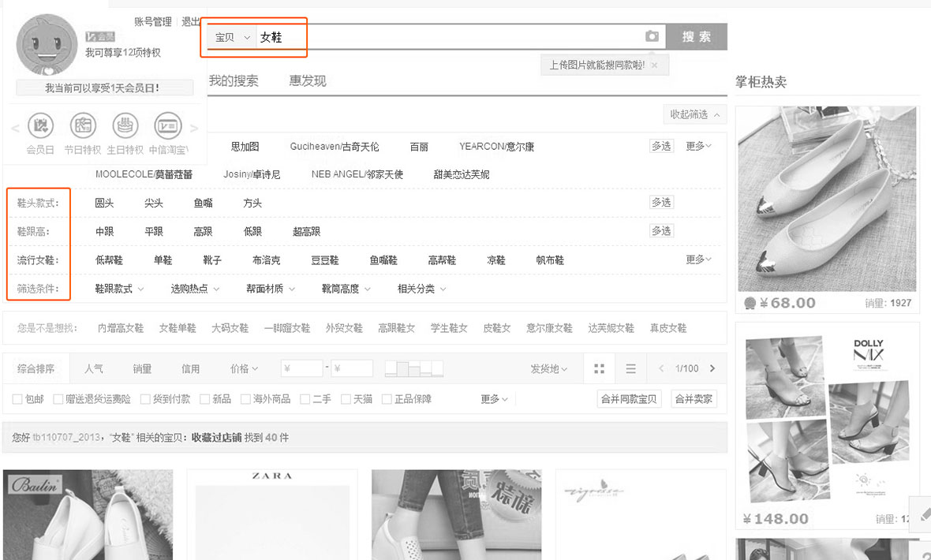This screenshot has height=560, width=931.
Task: Open the 宝贝 search type dropdown
Action: pos(232,37)
